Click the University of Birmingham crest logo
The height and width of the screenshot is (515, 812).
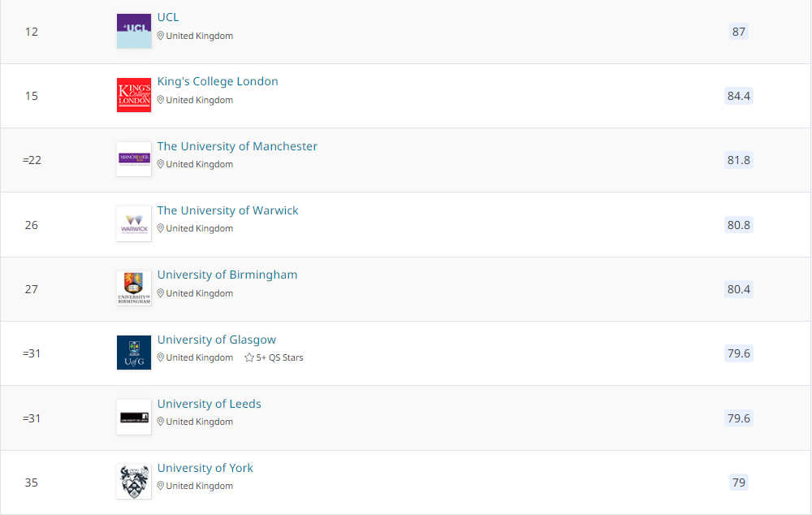(134, 288)
